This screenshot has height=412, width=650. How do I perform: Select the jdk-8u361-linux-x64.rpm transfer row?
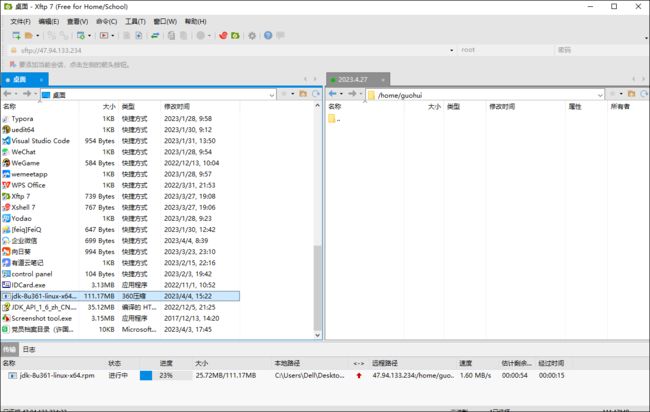(x=286, y=376)
